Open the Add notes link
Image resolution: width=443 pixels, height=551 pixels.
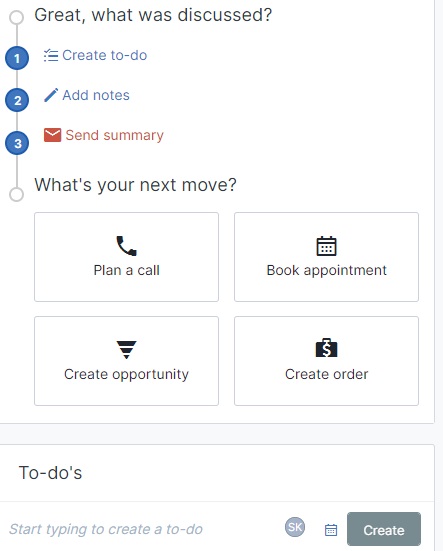tap(96, 95)
